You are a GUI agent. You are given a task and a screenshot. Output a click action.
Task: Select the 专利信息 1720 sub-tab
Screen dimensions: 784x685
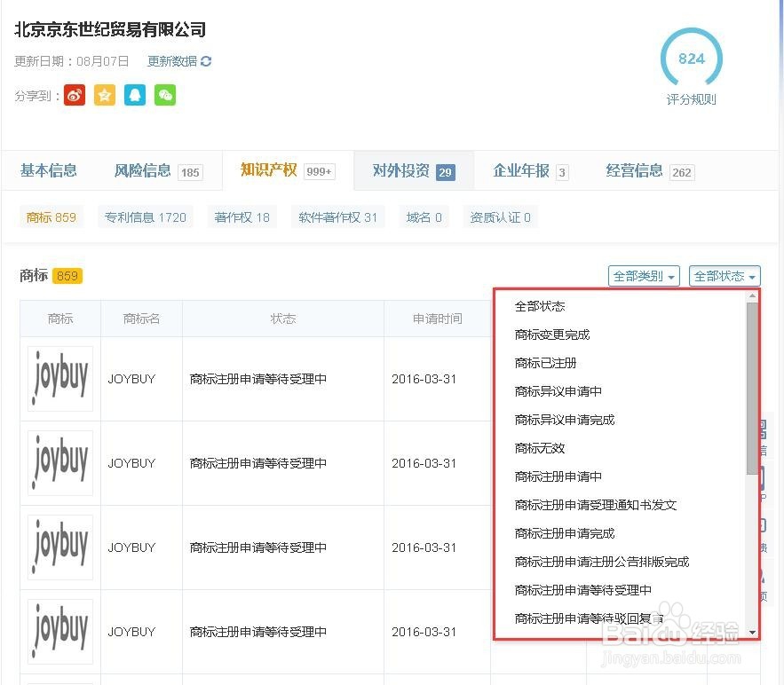tap(145, 217)
